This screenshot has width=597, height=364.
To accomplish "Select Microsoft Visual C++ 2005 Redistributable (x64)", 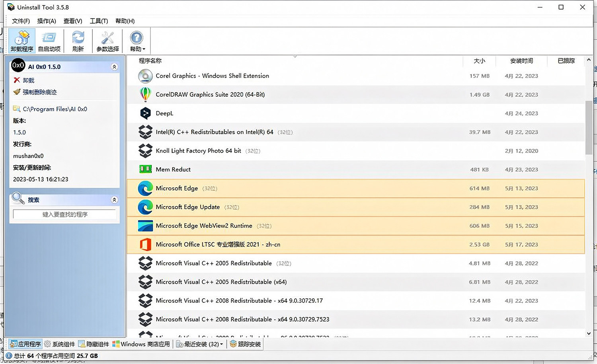I will pos(356,282).
